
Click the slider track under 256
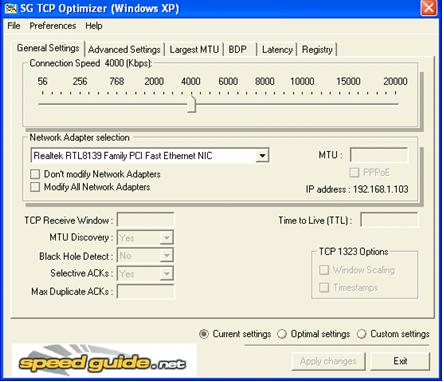pos(80,104)
